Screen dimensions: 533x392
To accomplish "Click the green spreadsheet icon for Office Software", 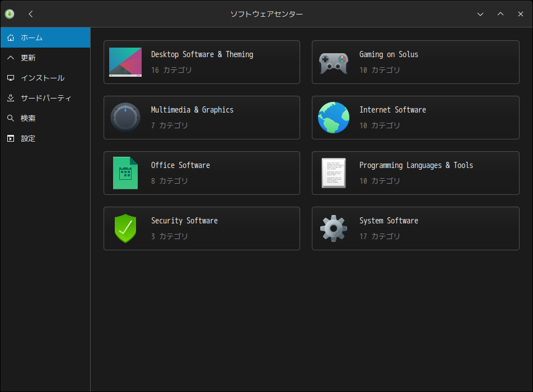I will (x=125, y=173).
